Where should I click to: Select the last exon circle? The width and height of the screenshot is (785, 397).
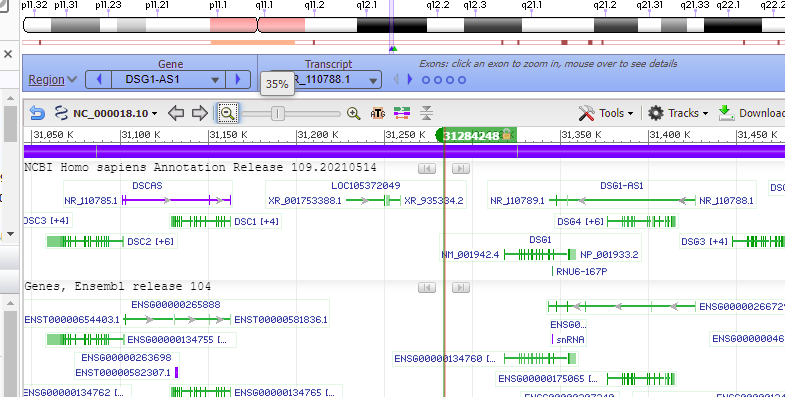point(462,80)
